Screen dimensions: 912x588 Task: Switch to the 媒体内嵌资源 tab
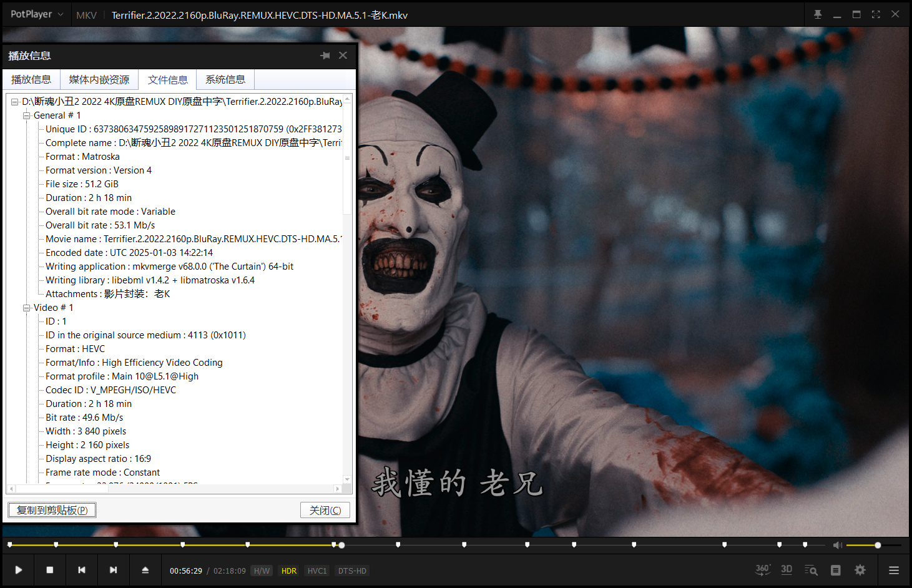(99, 79)
